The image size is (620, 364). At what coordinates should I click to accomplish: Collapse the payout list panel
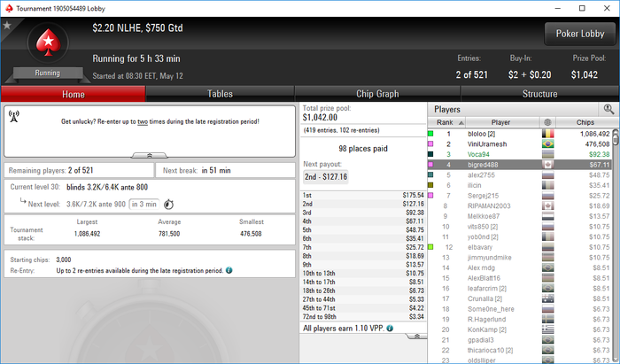[x=416, y=337]
